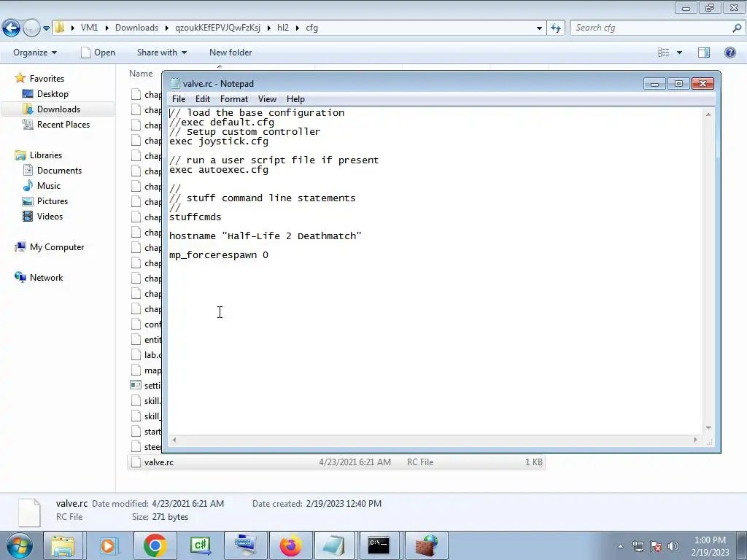747x560 pixels.
Task: Open the Notepad Help menu
Action: 295,99
